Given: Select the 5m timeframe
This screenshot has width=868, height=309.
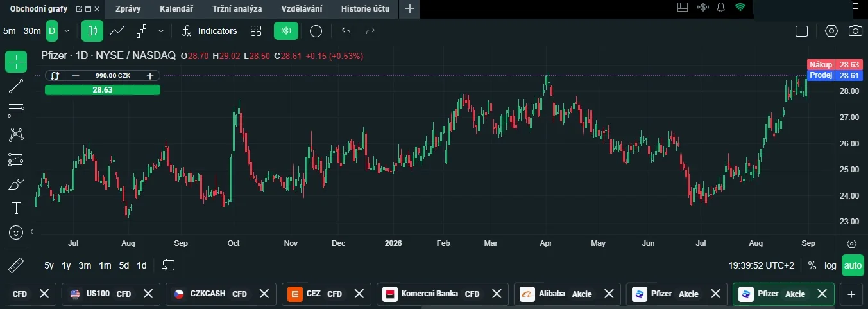Looking at the screenshot, I should (10, 31).
